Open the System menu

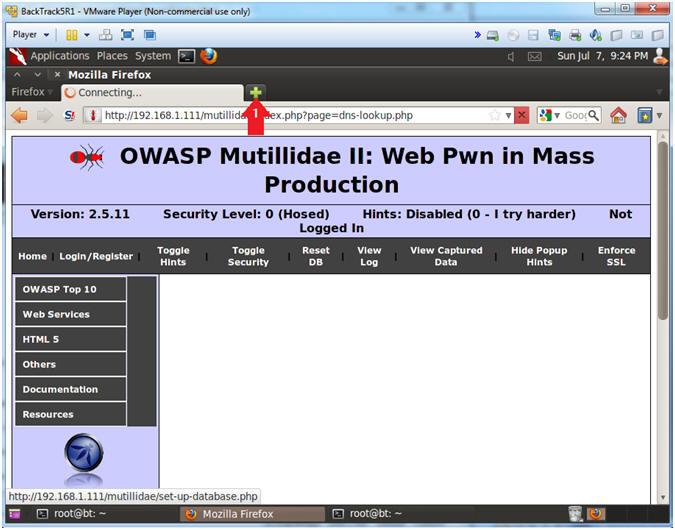tap(153, 56)
